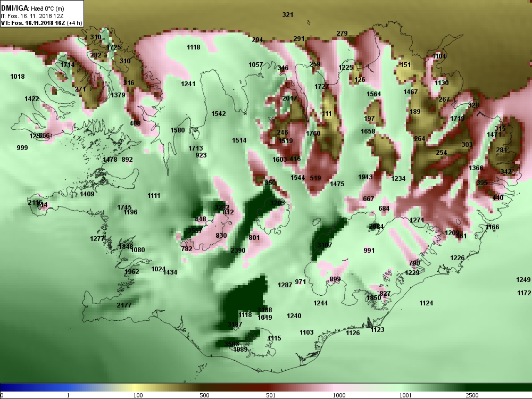Click the IT: Fös. 16. 11. 2018 12Z line
Image resolution: width=532 pixels, height=399 pixels.
pos(32,16)
